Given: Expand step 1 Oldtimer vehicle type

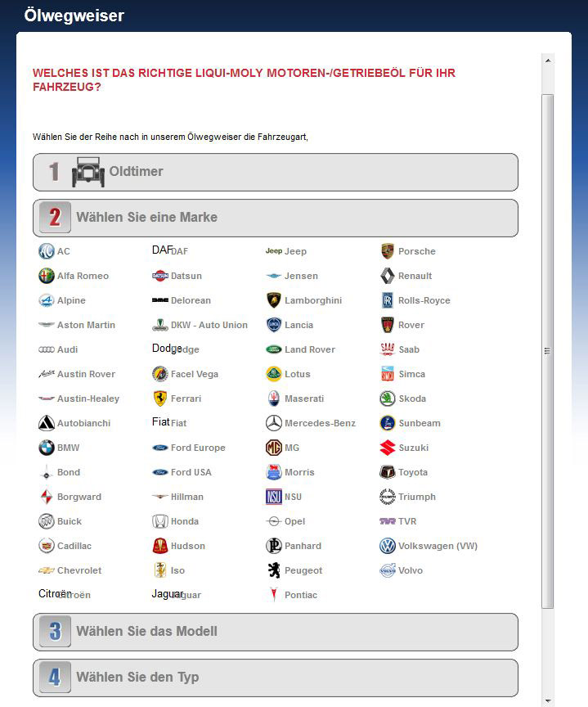Looking at the screenshot, I should tap(276, 172).
